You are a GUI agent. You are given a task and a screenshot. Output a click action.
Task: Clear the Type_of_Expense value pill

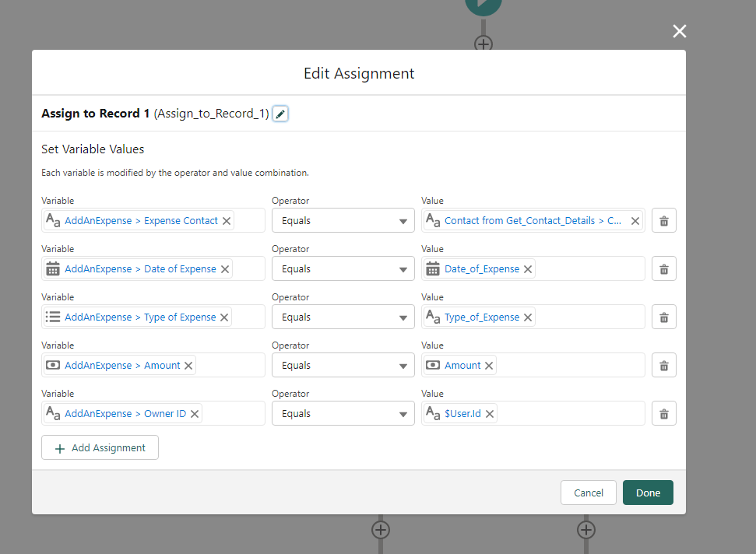pyautogui.click(x=528, y=317)
